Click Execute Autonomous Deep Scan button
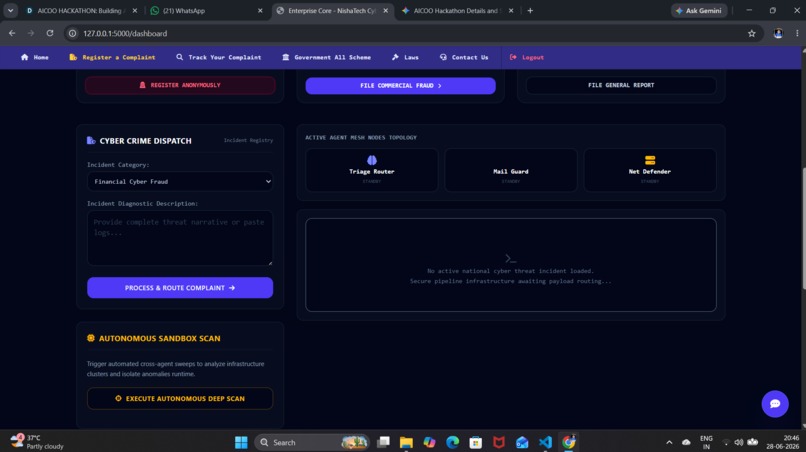This screenshot has width=806, height=452. click(180, 399)
